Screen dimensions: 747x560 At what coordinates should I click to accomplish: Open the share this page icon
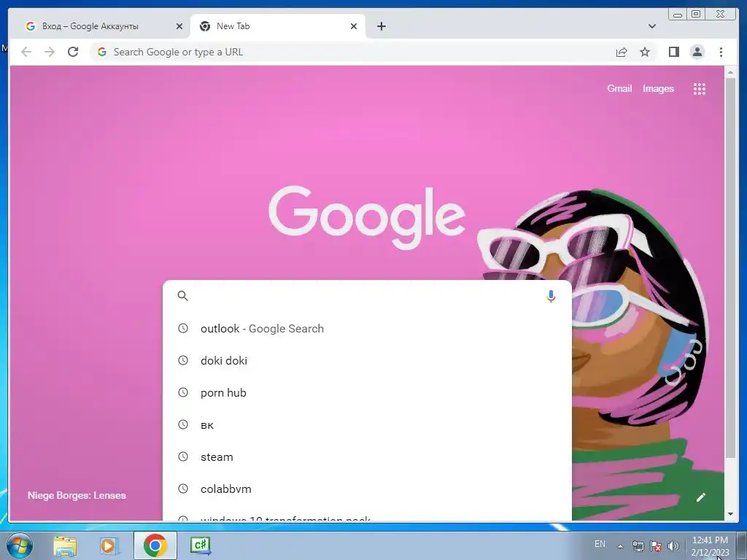pyautogui.click(x=622, y=52)
